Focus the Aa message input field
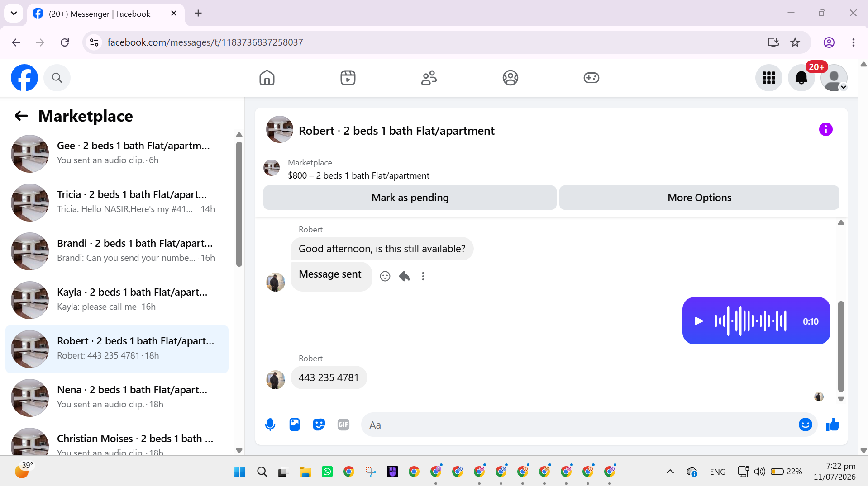 point(579,425)
